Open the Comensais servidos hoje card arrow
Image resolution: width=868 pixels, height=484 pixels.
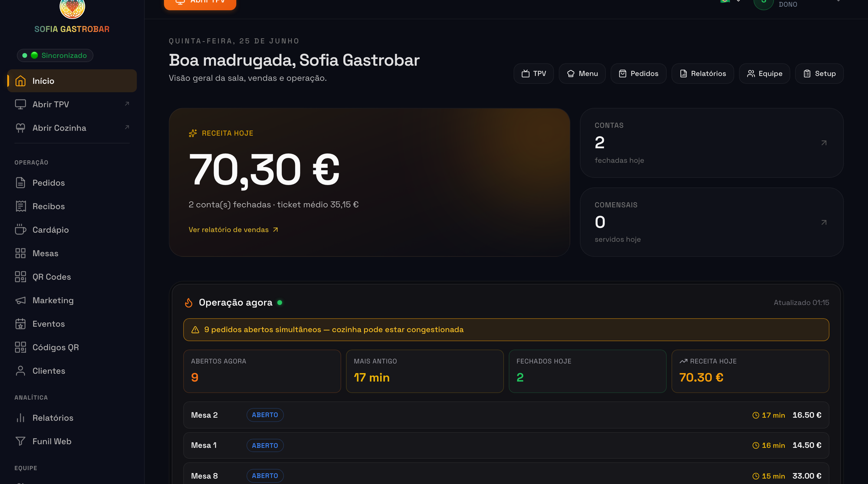click(824, 222)
